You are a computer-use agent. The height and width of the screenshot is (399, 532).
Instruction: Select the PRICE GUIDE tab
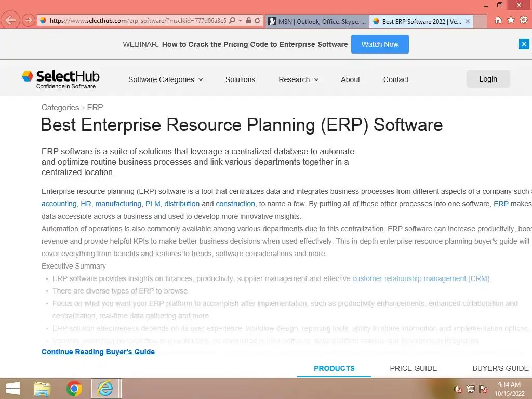(x=413, y=368)
